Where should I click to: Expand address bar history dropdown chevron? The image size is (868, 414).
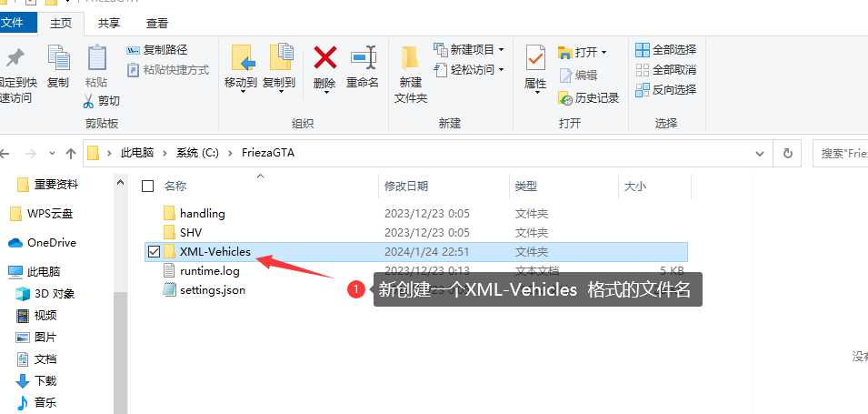tap(760, 153)
